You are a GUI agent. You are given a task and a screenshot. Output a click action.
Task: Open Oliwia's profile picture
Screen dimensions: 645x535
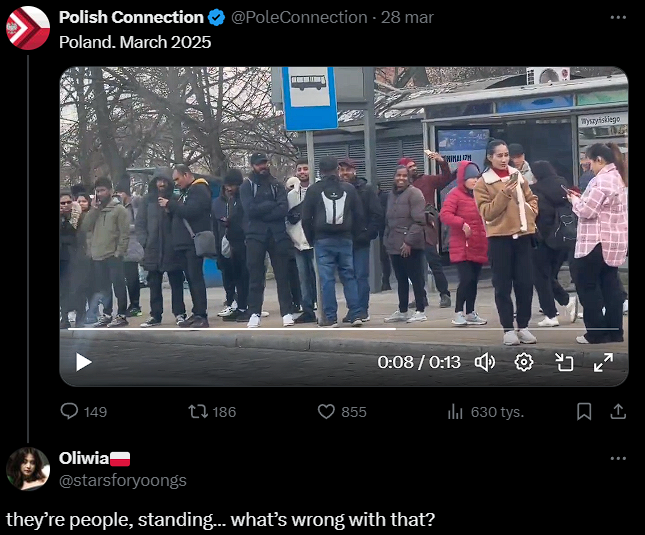click(x=28, y=469)
